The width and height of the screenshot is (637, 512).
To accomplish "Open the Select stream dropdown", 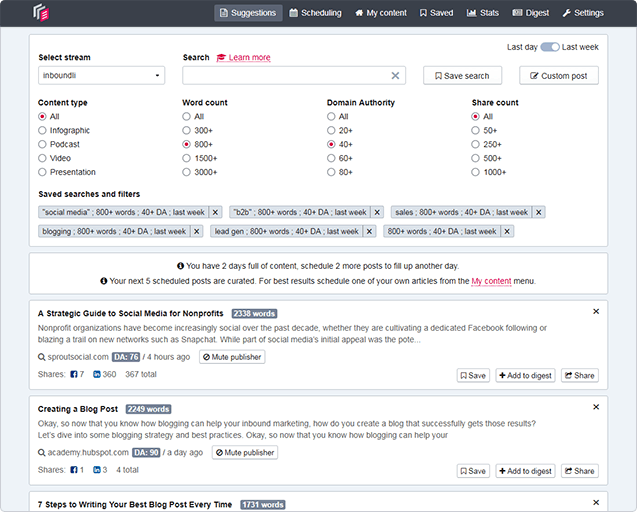I will pos(102,76).
